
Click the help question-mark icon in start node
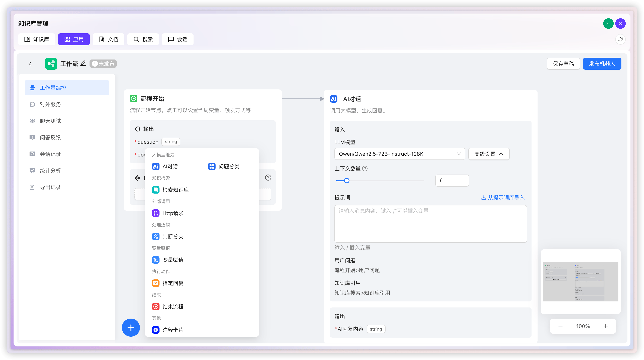[x=268, y=178]
